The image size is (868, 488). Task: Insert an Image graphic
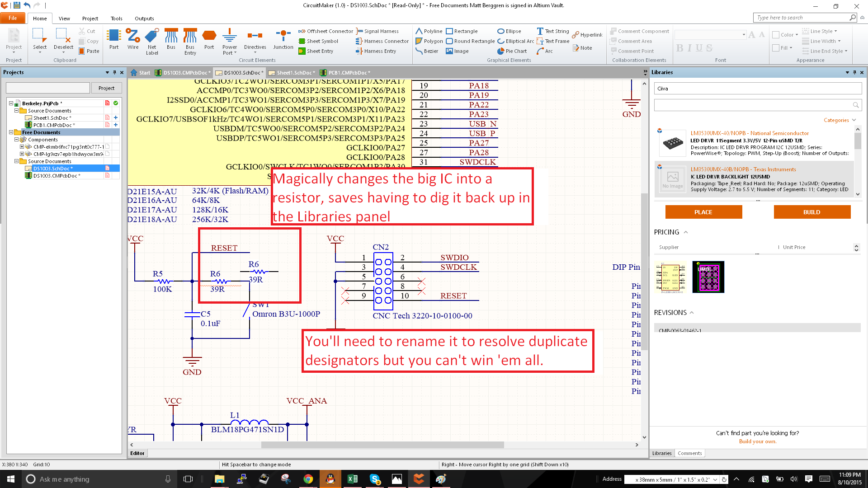pos(458,51)
